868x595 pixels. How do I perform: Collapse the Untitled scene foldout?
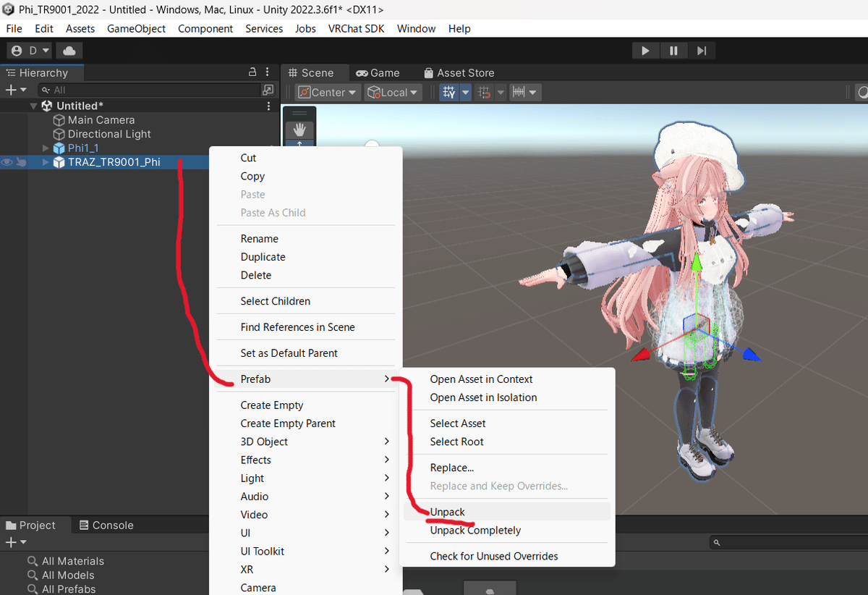tap(33, 106)
